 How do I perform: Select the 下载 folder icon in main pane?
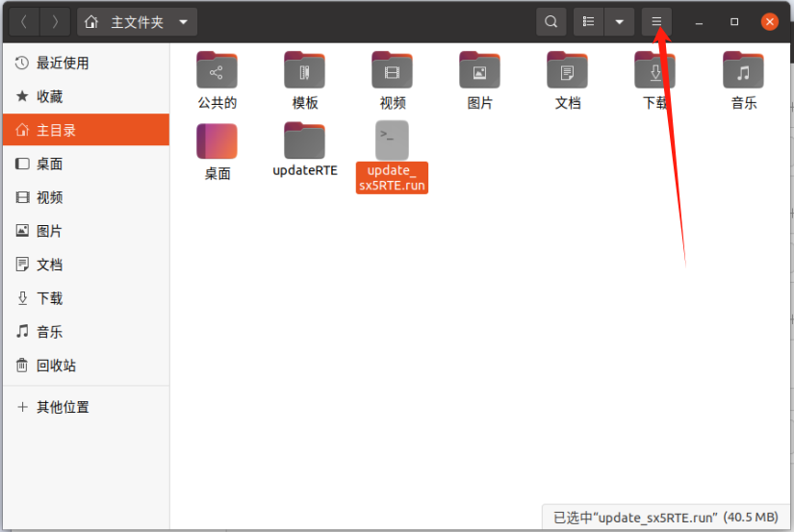[654, 70]
